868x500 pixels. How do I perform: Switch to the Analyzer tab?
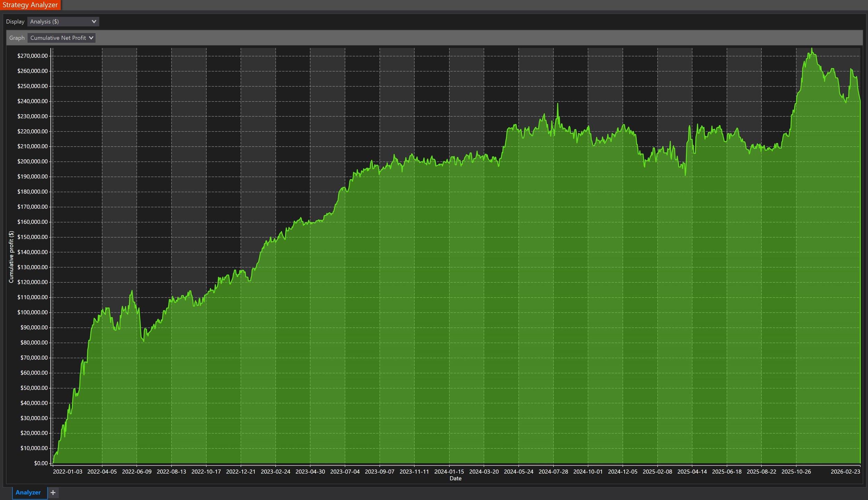(28, 492)
